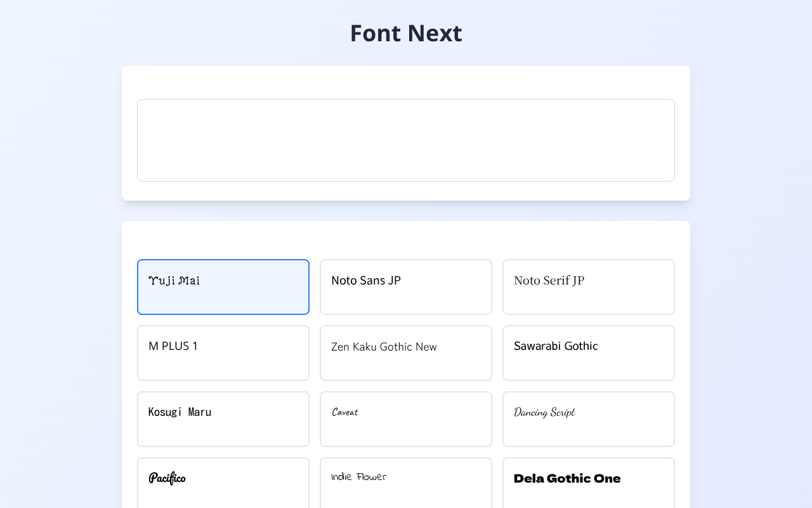Click the empty preview text area
This screenshot has width=812, height=508.
click(406, 140)
